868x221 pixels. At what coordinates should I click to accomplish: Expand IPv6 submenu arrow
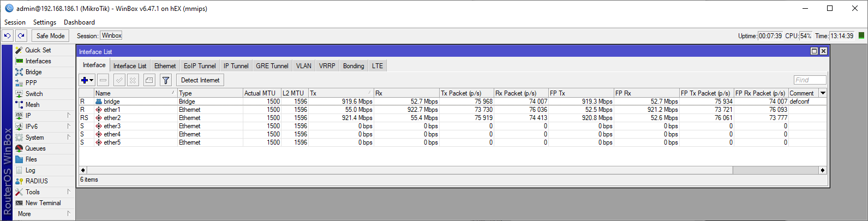point(69,126)
